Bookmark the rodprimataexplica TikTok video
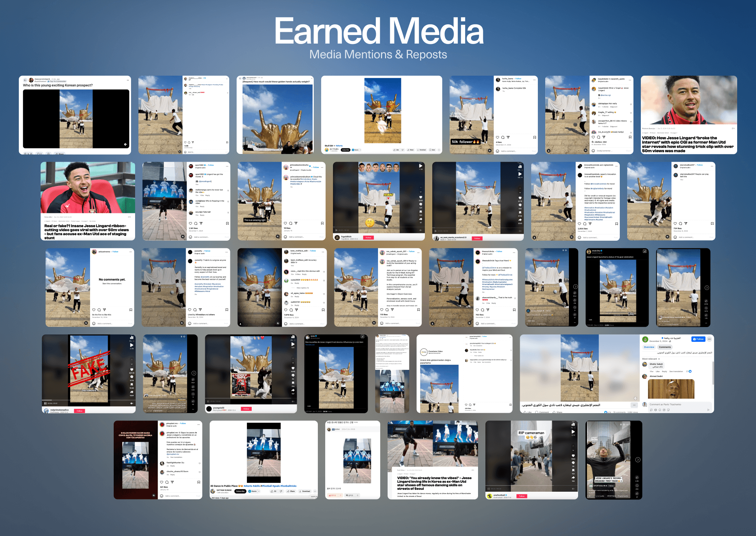This screenshot has width=756, height=536. [132, 384]
